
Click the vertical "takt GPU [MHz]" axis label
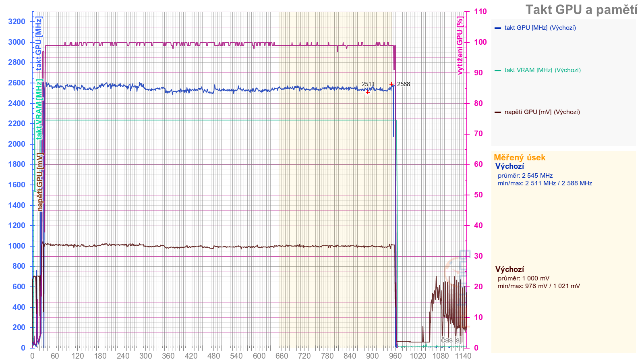[39, 44]
